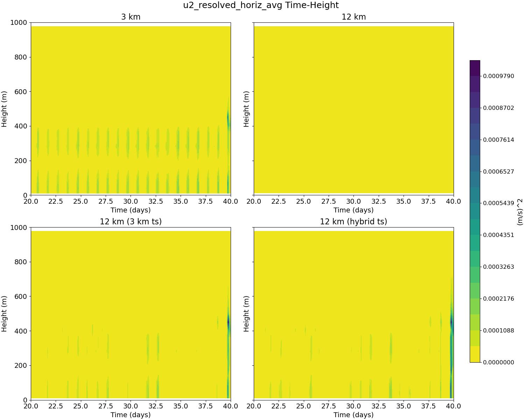Screen dimensions: 525x420
Task: Click colorbar tick label 0.0009790
Action: (x=498, y=76)
